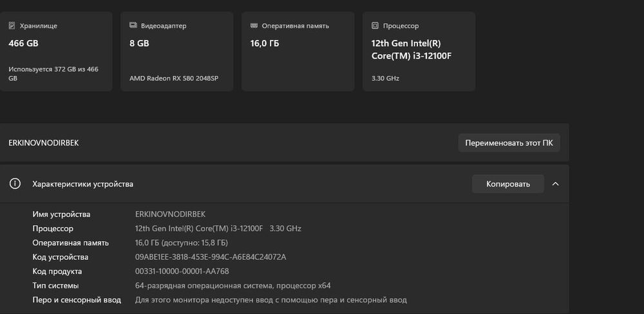Click the Используется 372 GB из 466 GB text
The height and width of the screenshot is (314, 644).
[53, 73]
